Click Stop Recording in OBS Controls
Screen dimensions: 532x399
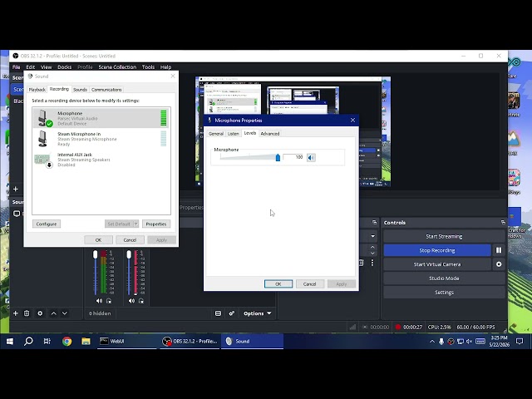[x=437, y=250]
